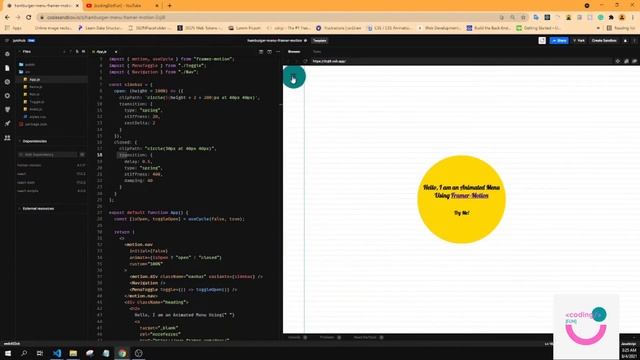Expand the Dependencies section

pyautogui.click(x=35, y=141)
